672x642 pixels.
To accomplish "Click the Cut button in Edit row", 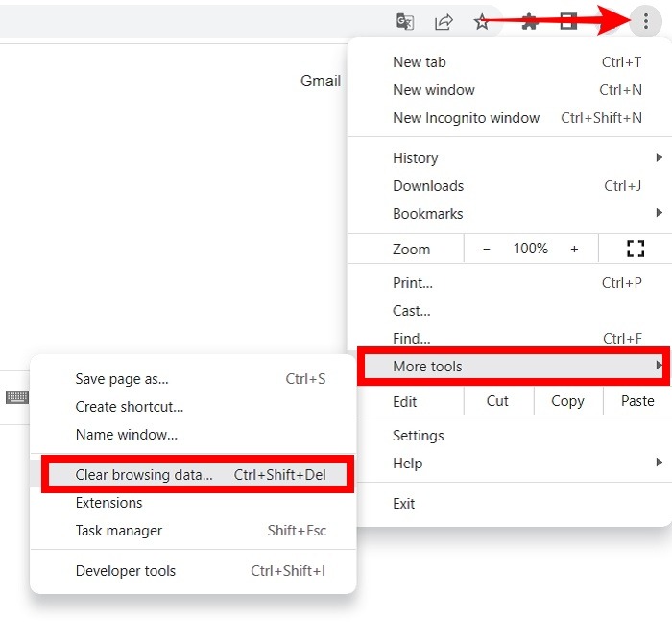I will click(x=498, y=401).
